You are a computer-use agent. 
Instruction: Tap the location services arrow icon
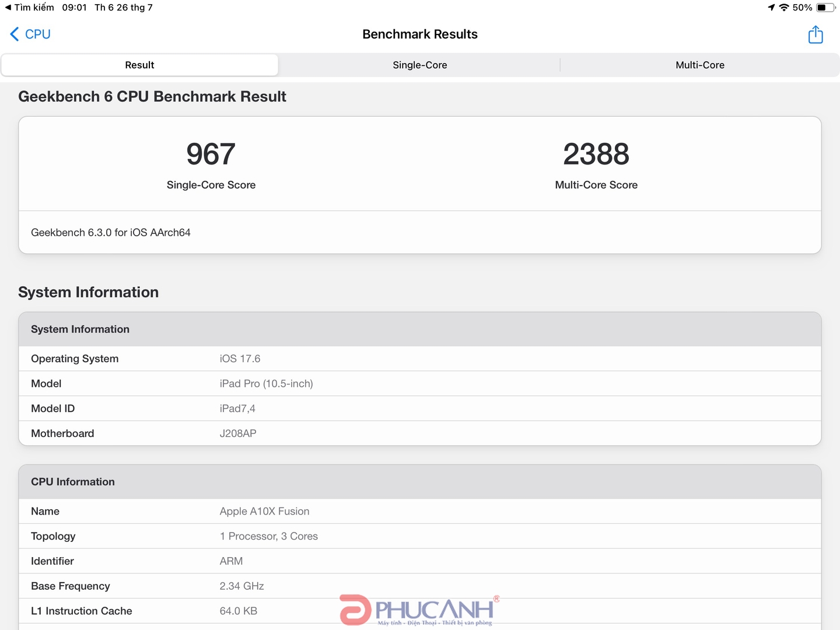point(771,8)
